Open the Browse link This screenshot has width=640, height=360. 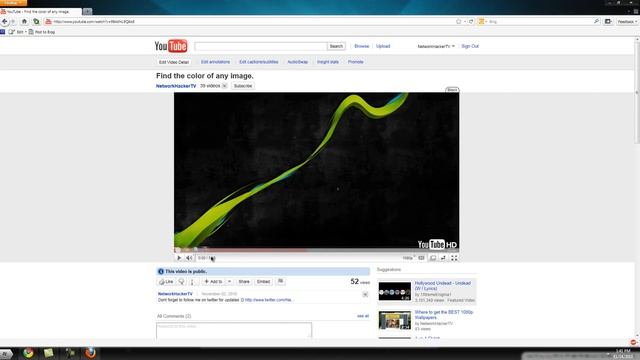click(362, 46)
